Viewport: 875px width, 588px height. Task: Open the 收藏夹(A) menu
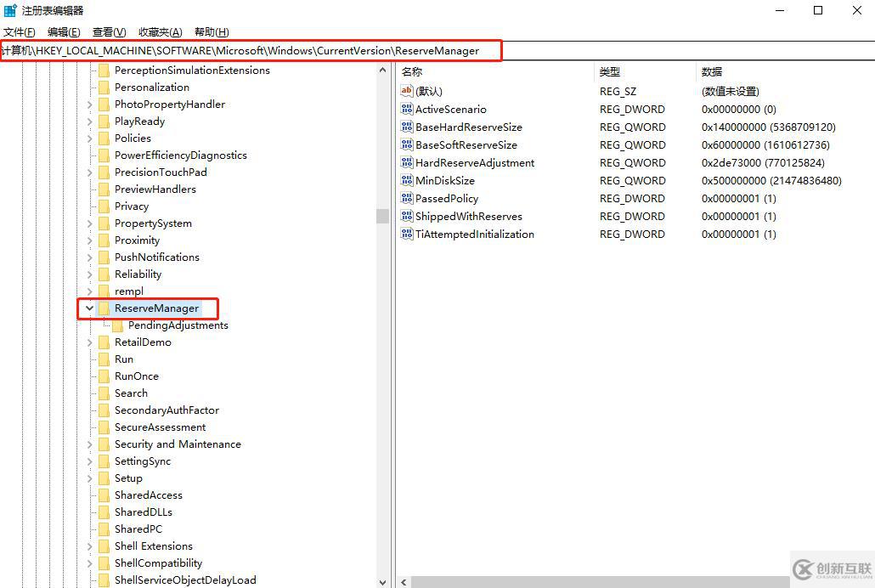point(161,32)
